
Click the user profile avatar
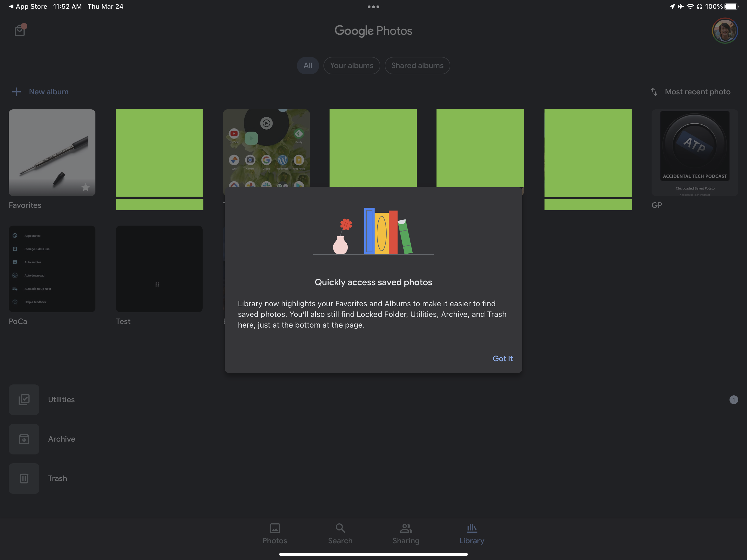(x=724, y=31)
